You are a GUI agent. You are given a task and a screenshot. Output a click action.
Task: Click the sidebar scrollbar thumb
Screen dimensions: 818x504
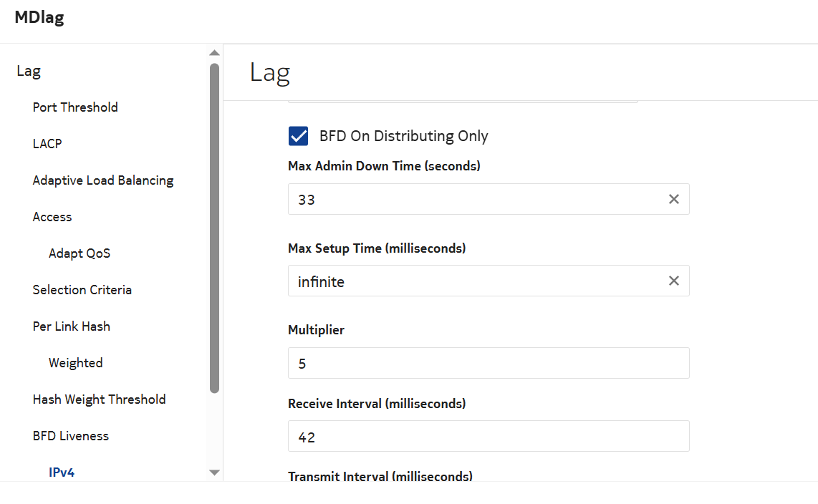tap(214, 228)
